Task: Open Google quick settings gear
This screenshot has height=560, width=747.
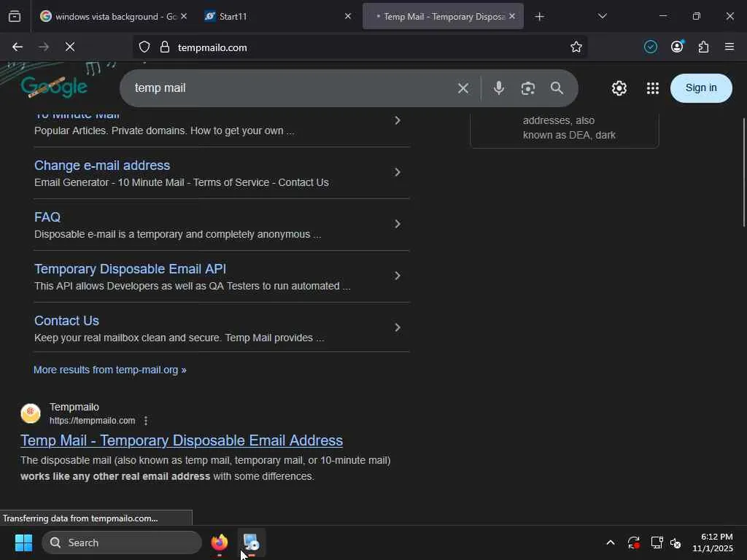Action: [619, 88]
